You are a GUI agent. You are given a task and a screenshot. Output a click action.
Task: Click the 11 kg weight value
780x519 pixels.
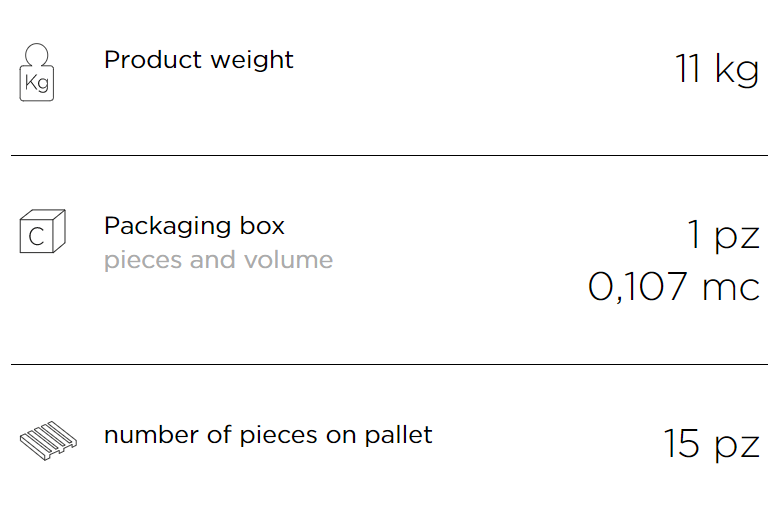(717, 69)
